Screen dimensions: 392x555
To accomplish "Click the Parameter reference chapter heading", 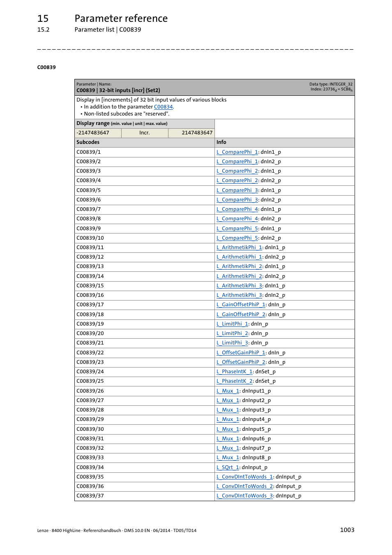I will (121, 18).
